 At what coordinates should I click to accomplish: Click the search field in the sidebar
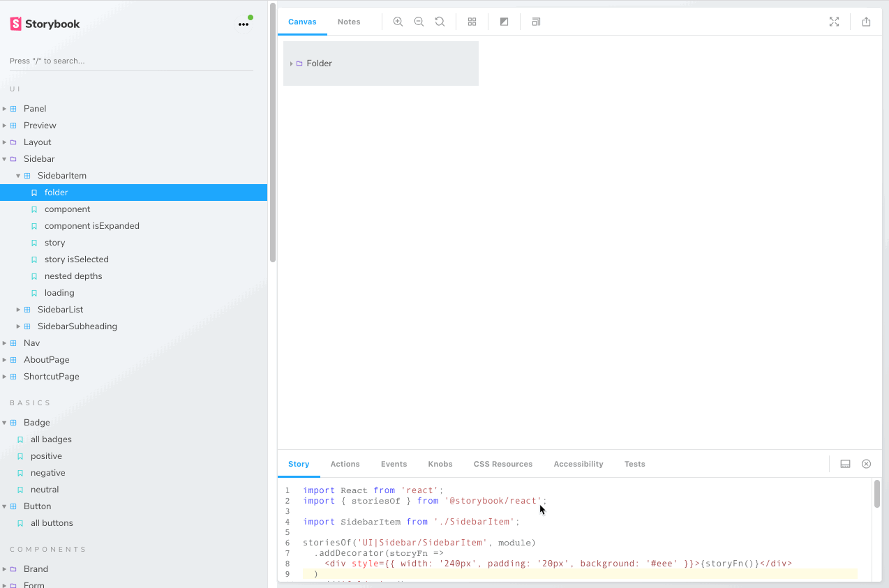pyautogui.click(x=133, y=61)
